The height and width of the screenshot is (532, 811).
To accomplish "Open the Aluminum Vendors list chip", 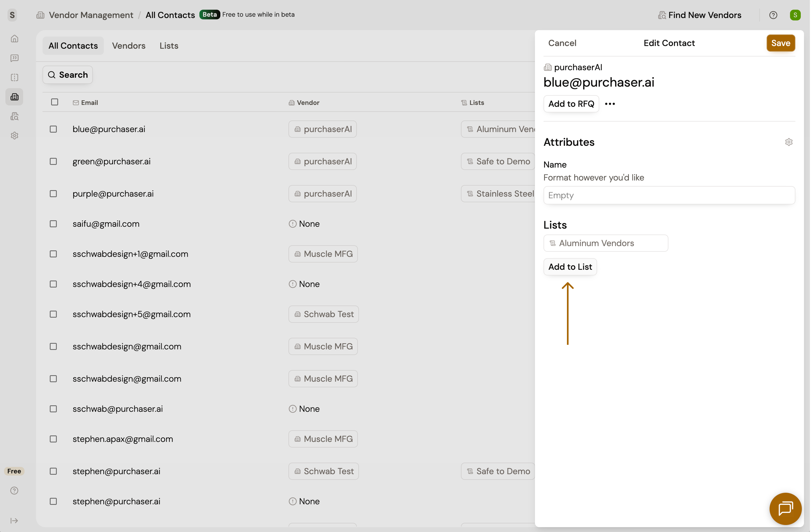I will pos(606,243).
